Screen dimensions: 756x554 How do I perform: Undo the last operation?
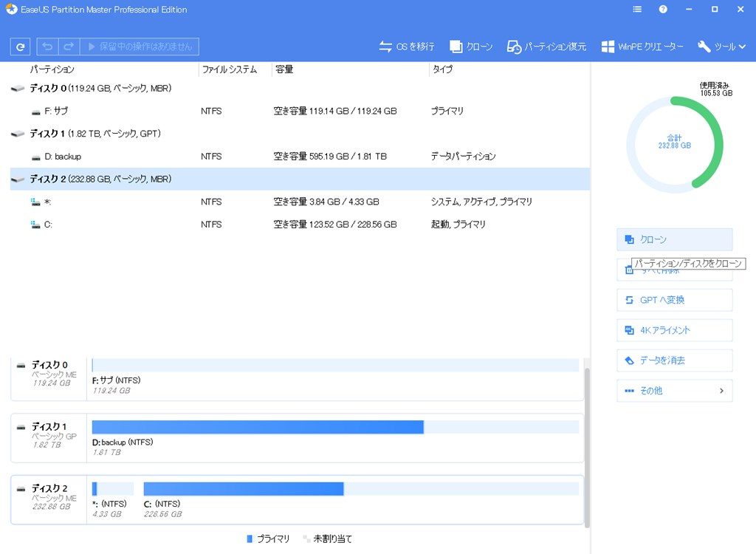point(47,47)
